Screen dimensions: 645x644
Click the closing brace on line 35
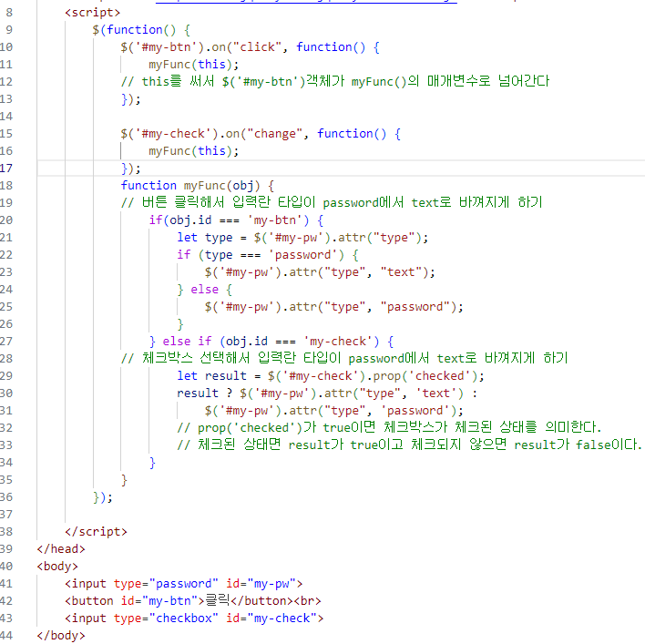point(124,480)
